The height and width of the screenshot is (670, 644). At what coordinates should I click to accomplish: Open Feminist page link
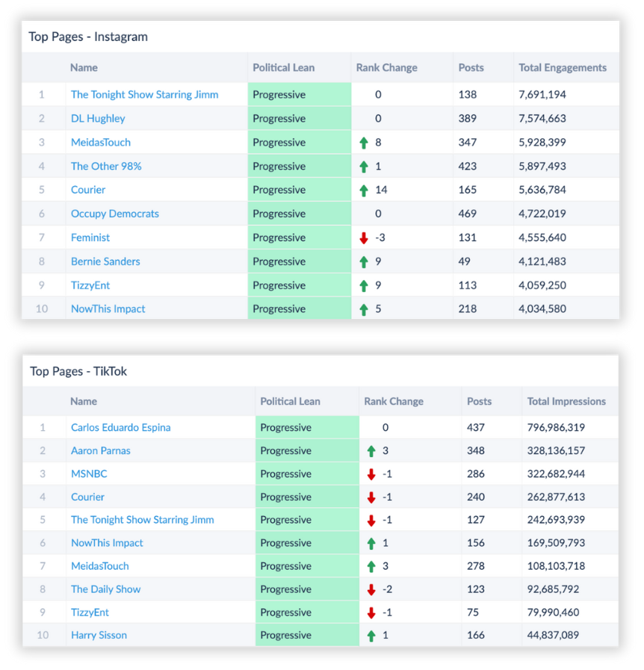point(90,238)
